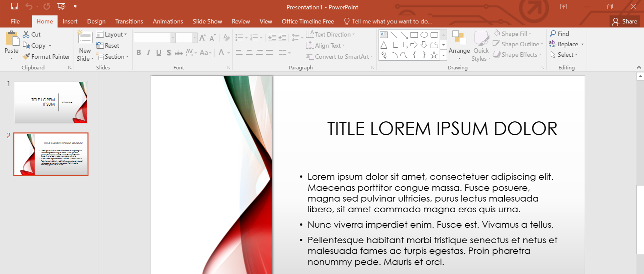Viewport: 644px width, 274px height.
Task: Toggle Underline formatting
Action: (158, 53)
